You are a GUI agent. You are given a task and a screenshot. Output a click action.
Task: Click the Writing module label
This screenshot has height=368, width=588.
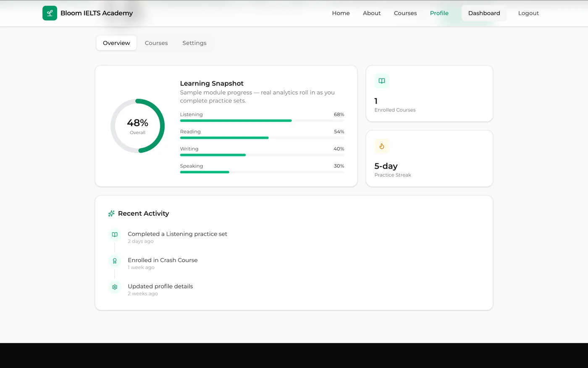pyautogui.click(x=189, y=149)
